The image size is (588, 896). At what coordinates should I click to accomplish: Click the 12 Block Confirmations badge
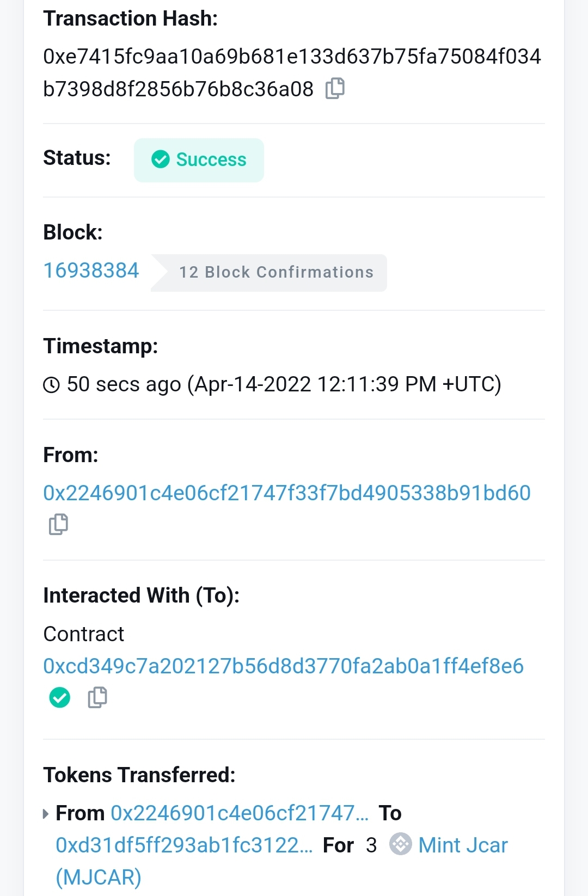[275, 272]
